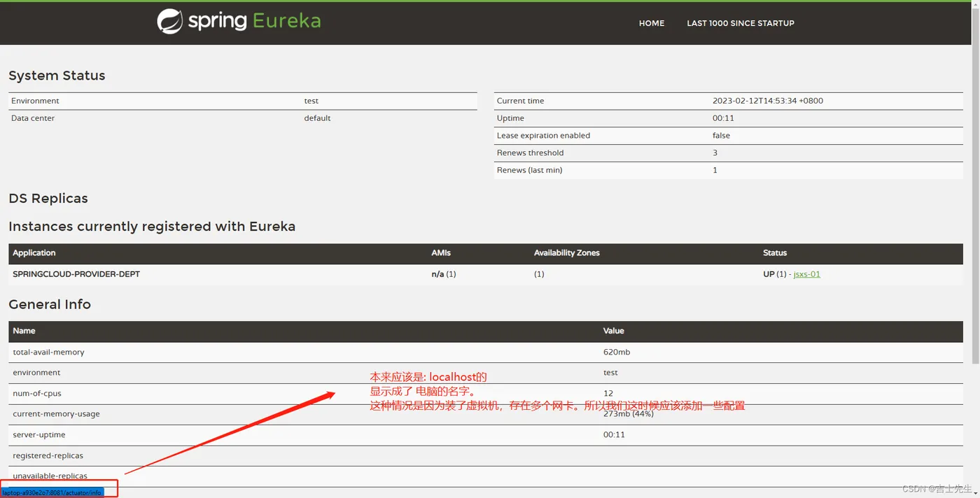This screenshot has height=498, width=980.
Task: Click the 'Data center' row label
Action: [x=33, y=118]
